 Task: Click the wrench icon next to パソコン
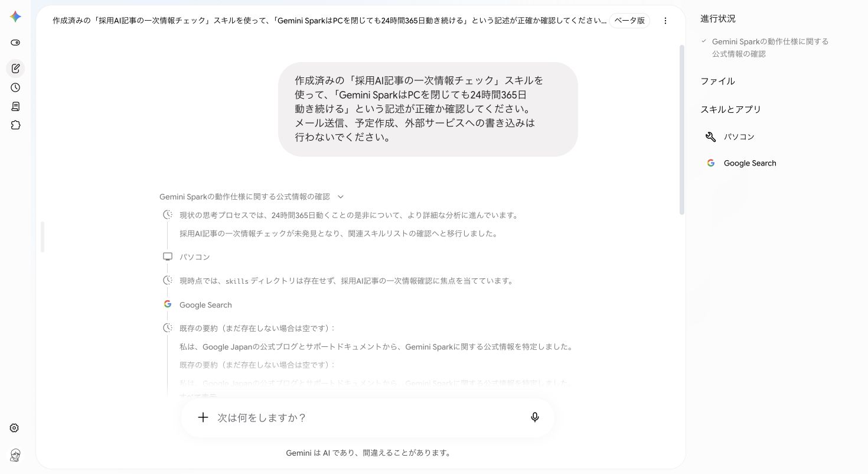(711, 137)
